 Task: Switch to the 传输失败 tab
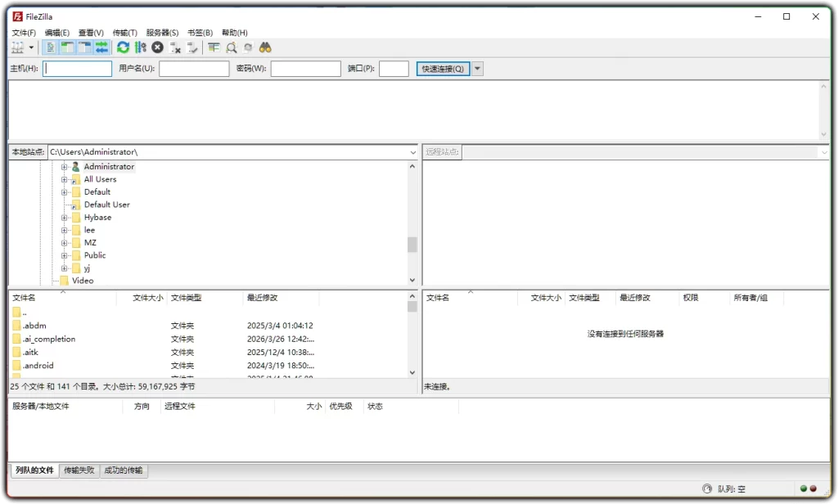(79, 470)
